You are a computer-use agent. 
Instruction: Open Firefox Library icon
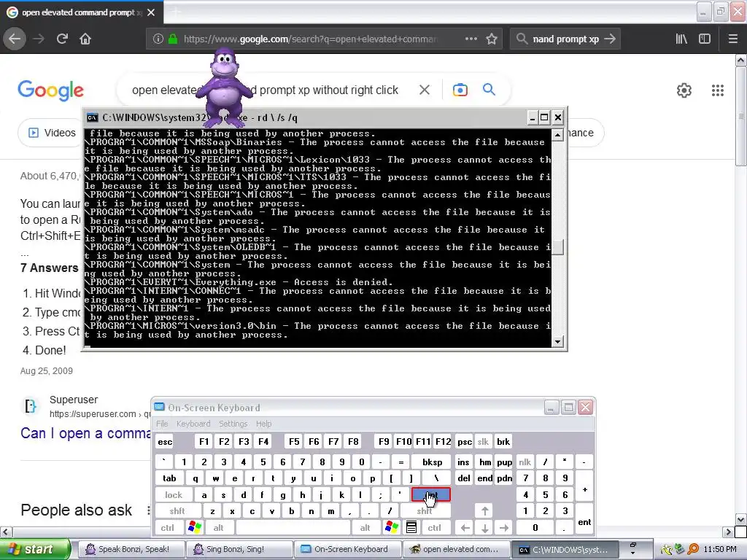pos(681,39)
